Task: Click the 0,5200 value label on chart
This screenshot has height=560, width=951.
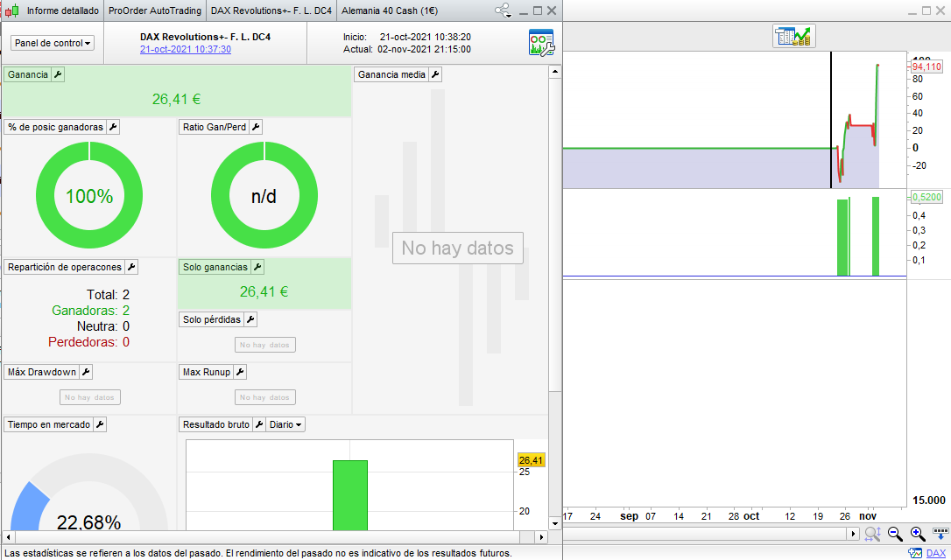Action: (926, 197)
